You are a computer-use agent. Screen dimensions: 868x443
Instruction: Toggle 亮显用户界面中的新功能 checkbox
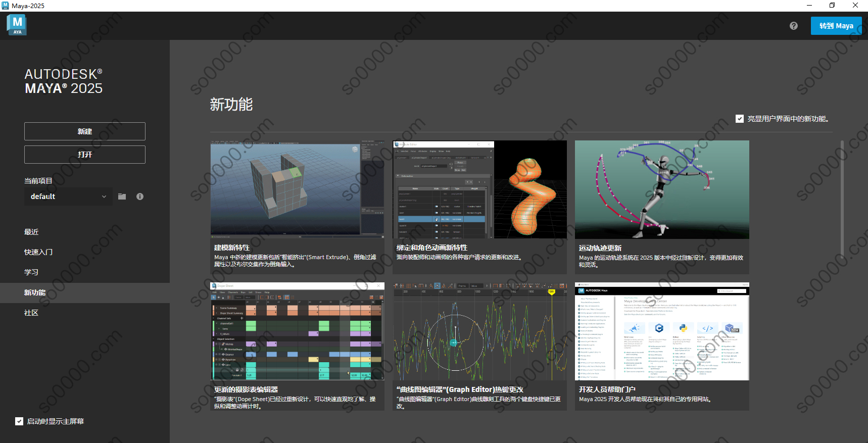coord(740,119)
